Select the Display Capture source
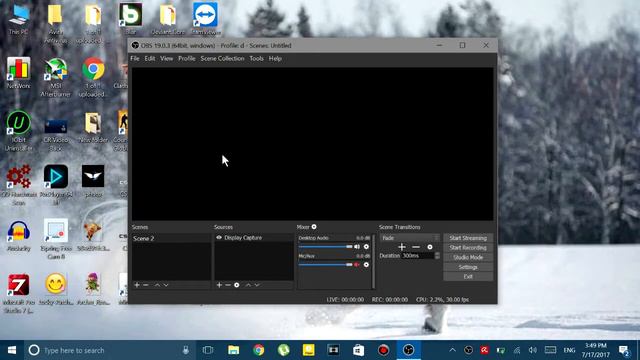 click(254, 238)
